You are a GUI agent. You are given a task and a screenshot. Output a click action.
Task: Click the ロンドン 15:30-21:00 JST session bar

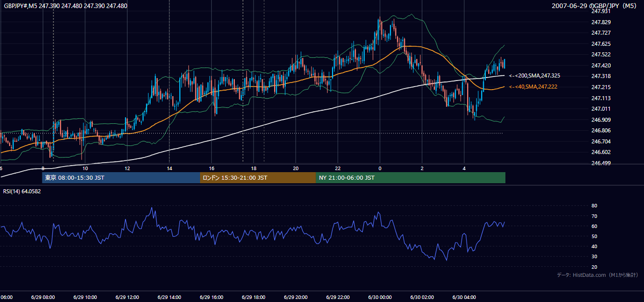coord(258,178)
